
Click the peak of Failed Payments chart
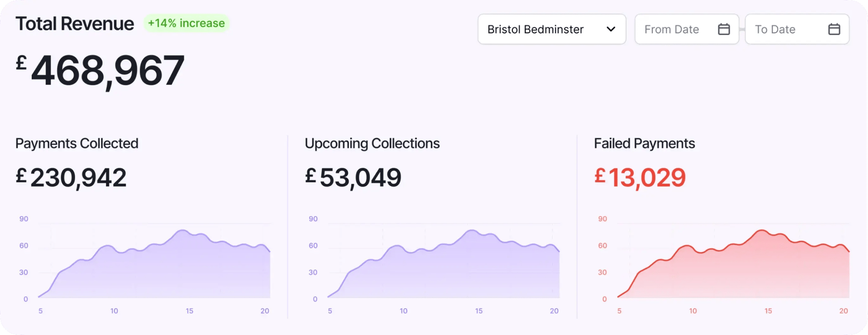762,231
